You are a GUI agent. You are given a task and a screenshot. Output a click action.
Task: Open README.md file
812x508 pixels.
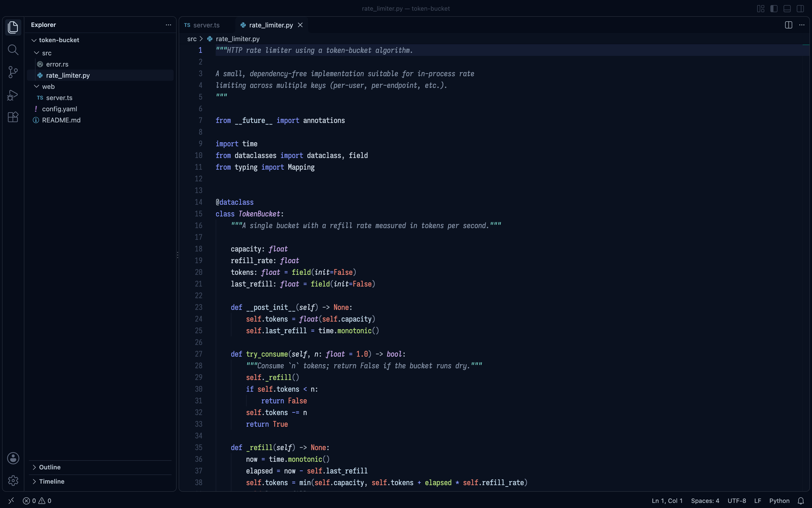[x=100, y=120]
